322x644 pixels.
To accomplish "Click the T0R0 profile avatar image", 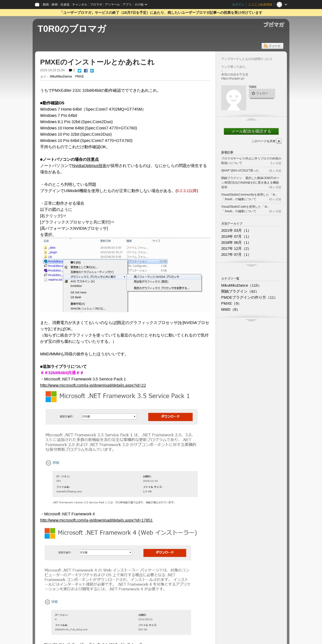I will [x=234, y=98].
